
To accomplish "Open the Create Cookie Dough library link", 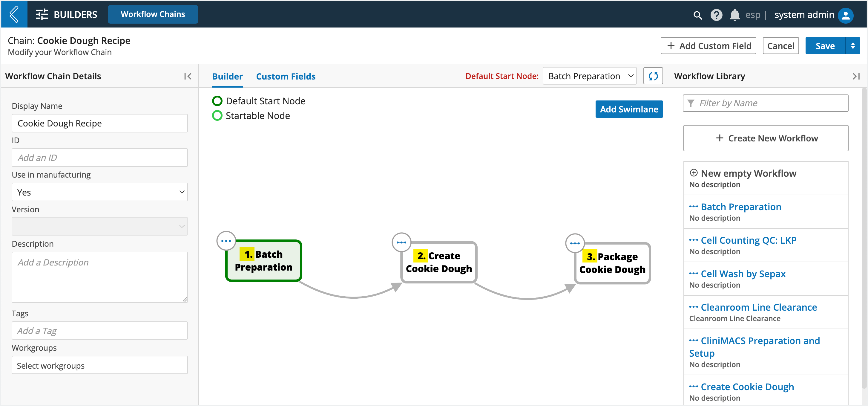I will coord(747,387).
